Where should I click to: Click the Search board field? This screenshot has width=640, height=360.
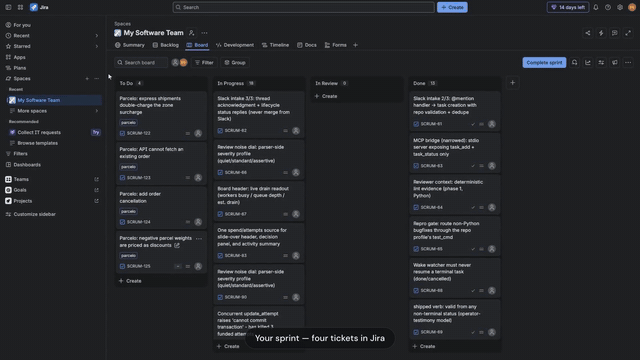pos(141,62)
